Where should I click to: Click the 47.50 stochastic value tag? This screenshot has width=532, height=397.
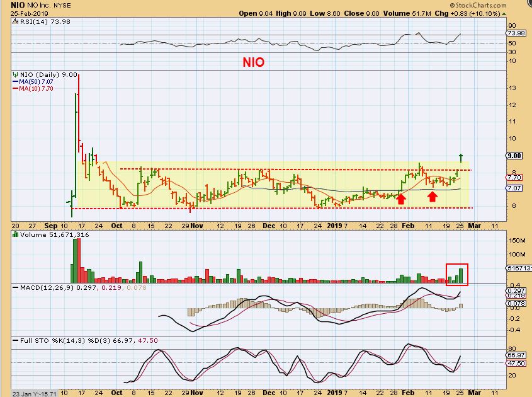(516, 364)
